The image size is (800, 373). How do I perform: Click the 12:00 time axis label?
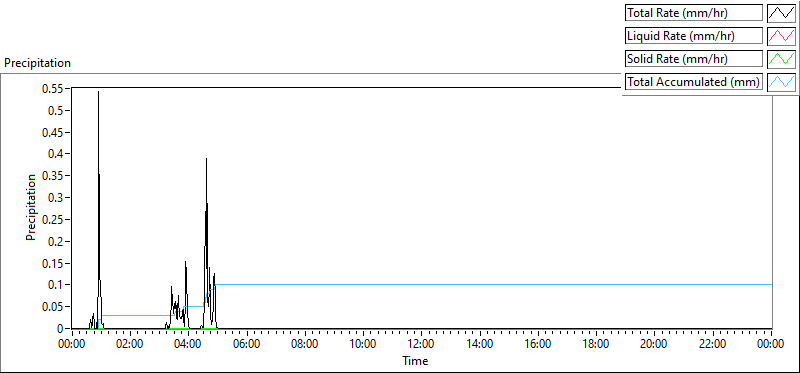click(x=421, y=344)
